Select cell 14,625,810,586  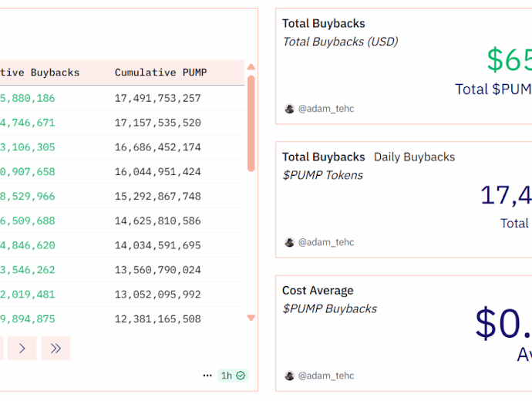click(x=158, y=221)
